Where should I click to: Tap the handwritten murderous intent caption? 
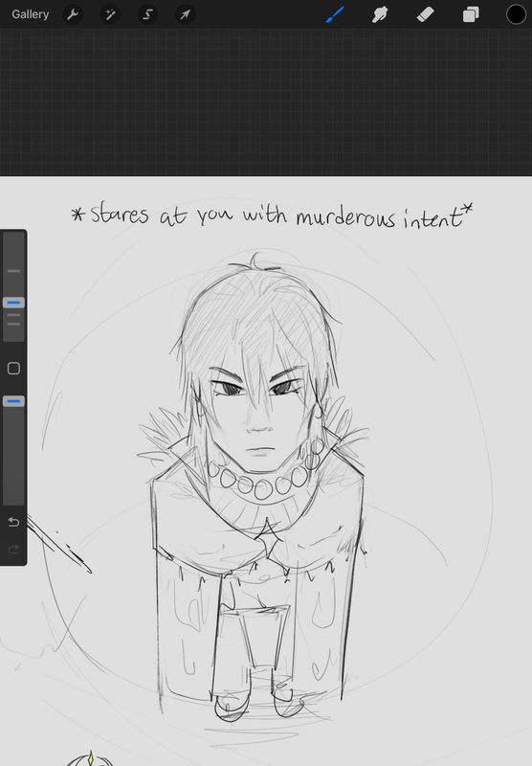point(272,214)
